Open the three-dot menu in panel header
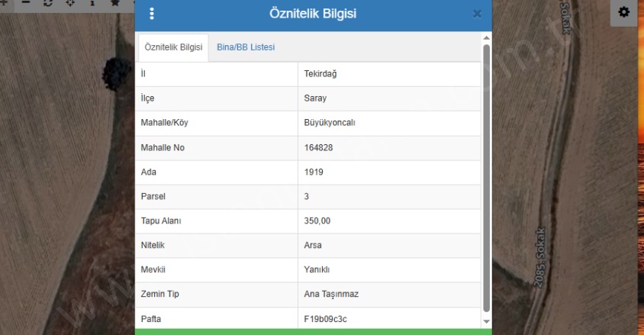Viewport: 644px width, 335px height. tap(152, 14)
